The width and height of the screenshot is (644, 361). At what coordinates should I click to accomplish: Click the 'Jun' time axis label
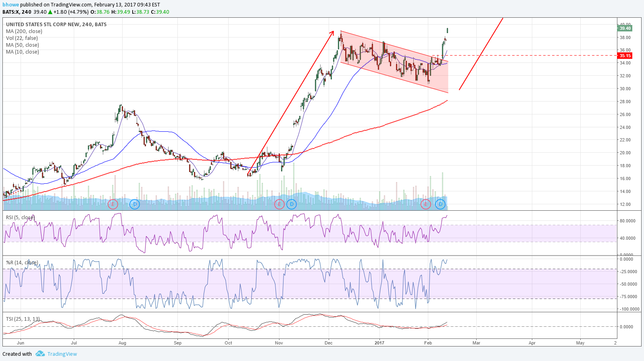[x=21, y=343]
